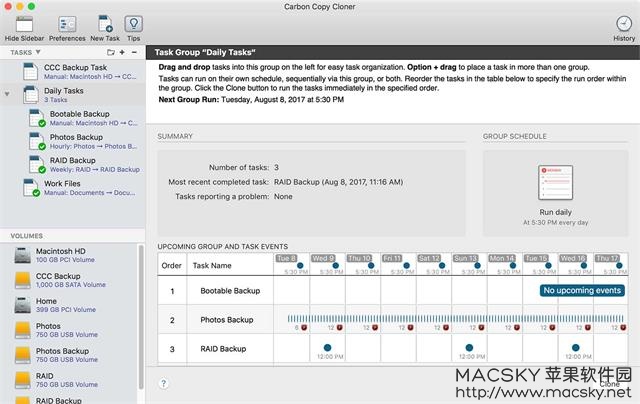Select Bootable Backup task in sidebar
The height and width of the screenshot is (404, 640).
click(x=73, y=118)
